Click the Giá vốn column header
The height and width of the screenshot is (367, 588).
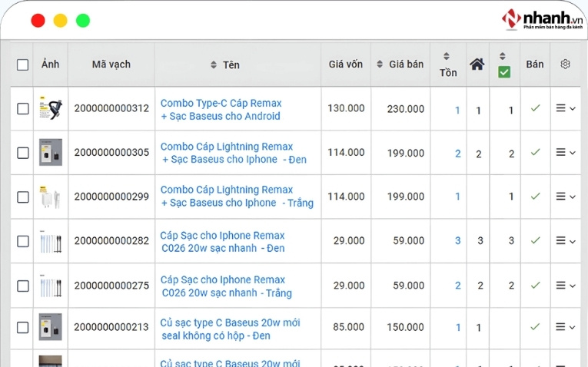coord(345,64)
